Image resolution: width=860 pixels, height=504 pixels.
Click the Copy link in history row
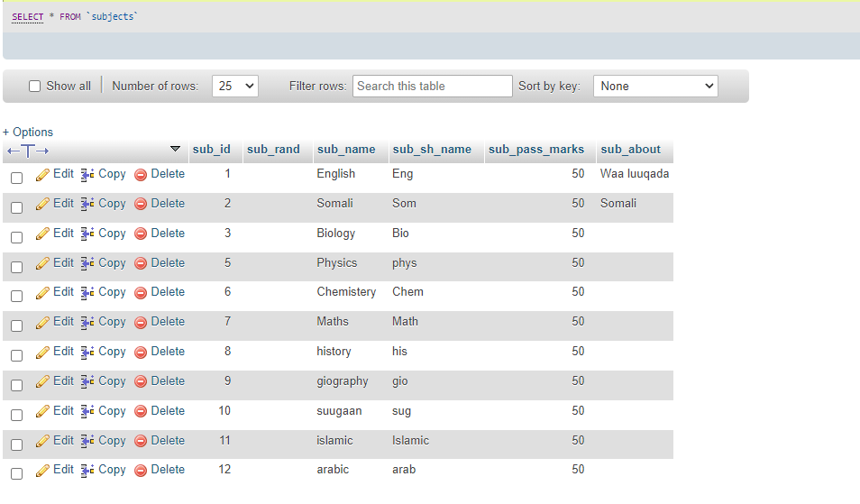pos(112,352)
